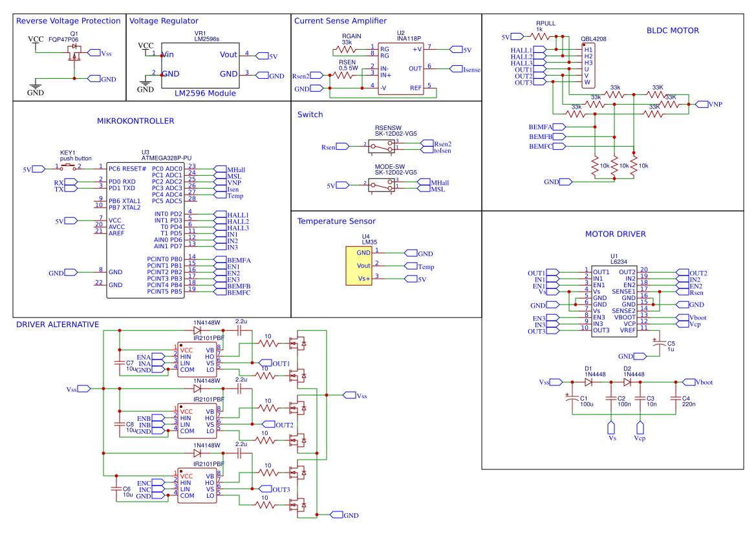Click the 'PC6 RESET#' pin name

tap(127, 169)
